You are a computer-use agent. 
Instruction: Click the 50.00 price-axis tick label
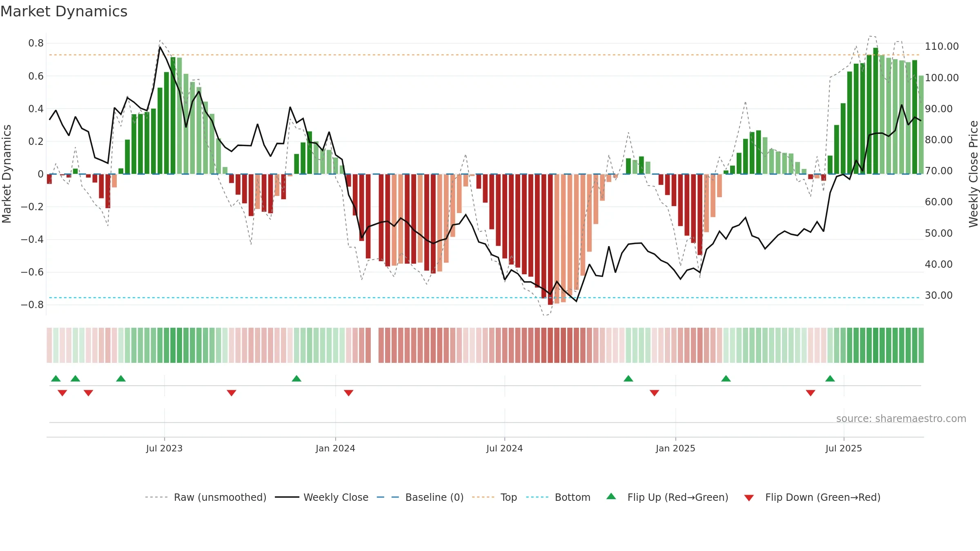(939, 233)
